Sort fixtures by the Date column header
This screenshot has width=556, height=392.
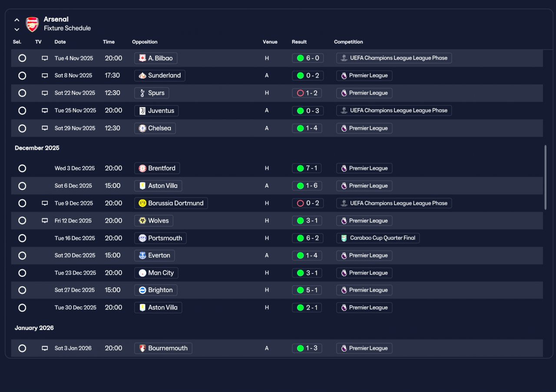pos(60,42)
